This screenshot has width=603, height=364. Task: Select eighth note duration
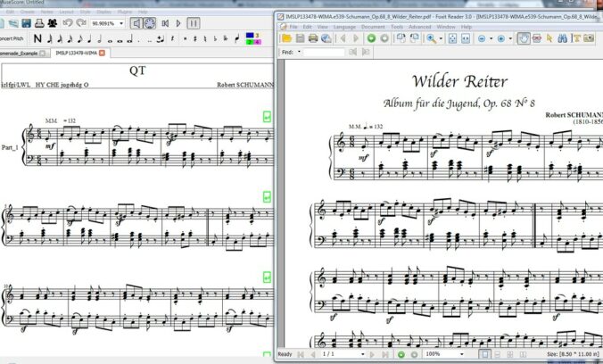pos(79,38)
